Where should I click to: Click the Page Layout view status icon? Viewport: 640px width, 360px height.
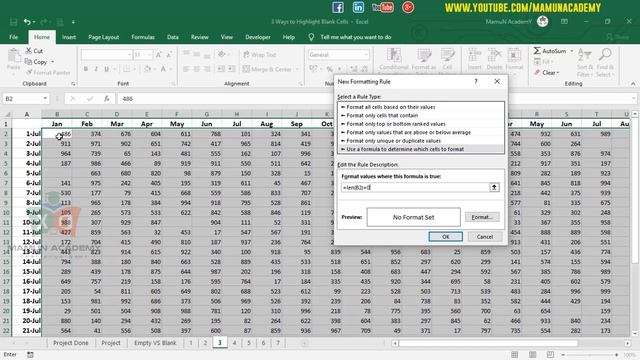[x=532, y=355]
